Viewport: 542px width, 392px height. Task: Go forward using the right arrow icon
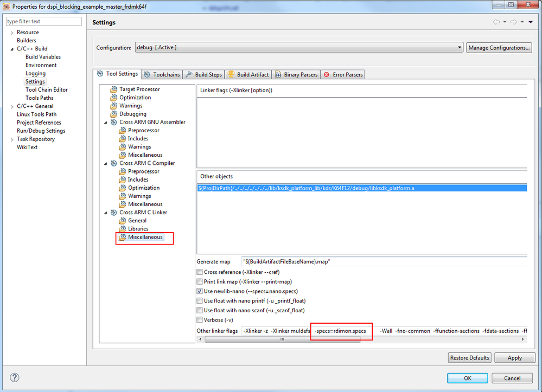pos(514,22)
